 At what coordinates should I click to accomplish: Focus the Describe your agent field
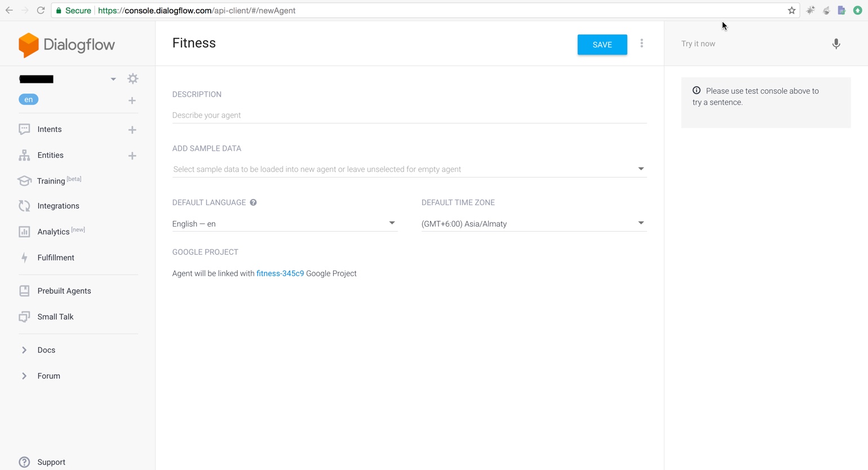(409, 115)
